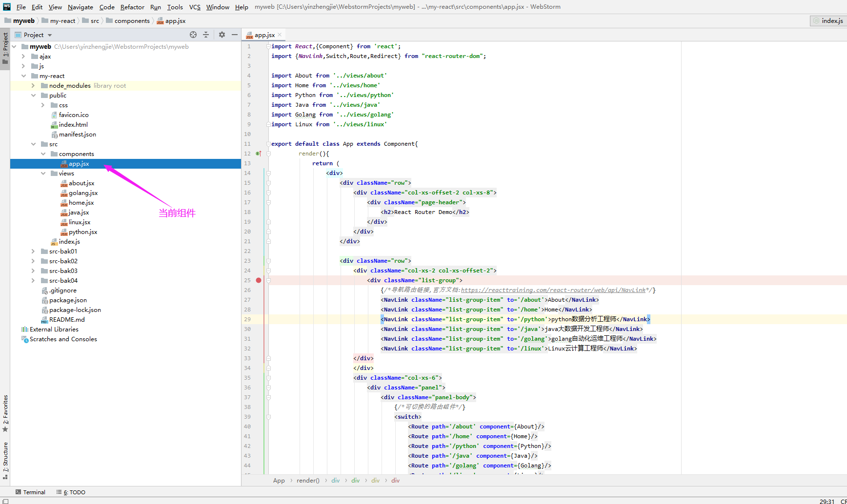Viewport: 847px width, 504px height.
Task: Click the index.js run configuration button
Action: point(827,21)
